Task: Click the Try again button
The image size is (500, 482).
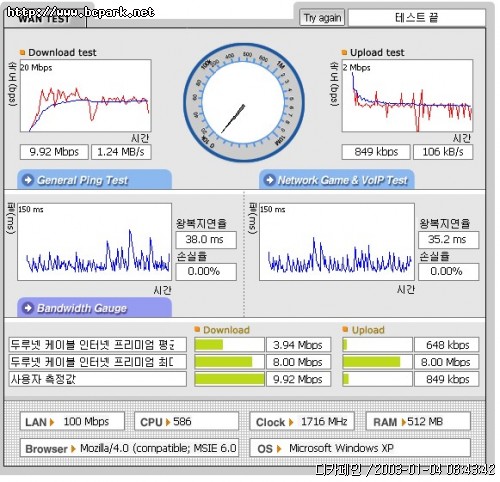Action: [322, 18]
